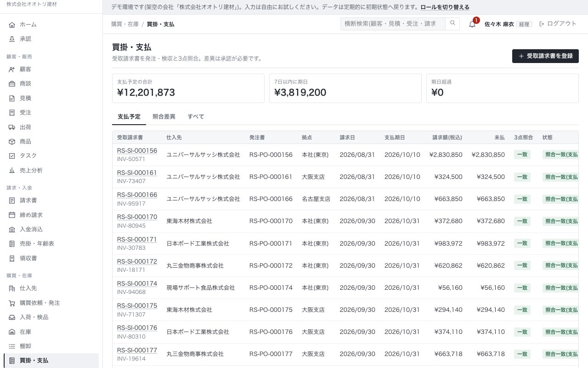Screen dimensions: 588x368
Task: Open 仕入先 in the sidebar menu
Action: [x=51, y=288]
